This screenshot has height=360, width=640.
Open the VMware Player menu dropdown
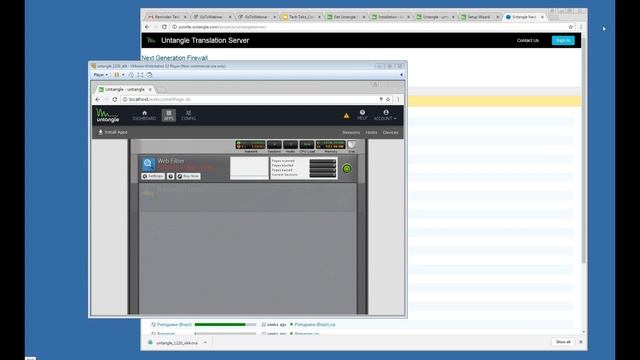[x=100, y=75]
